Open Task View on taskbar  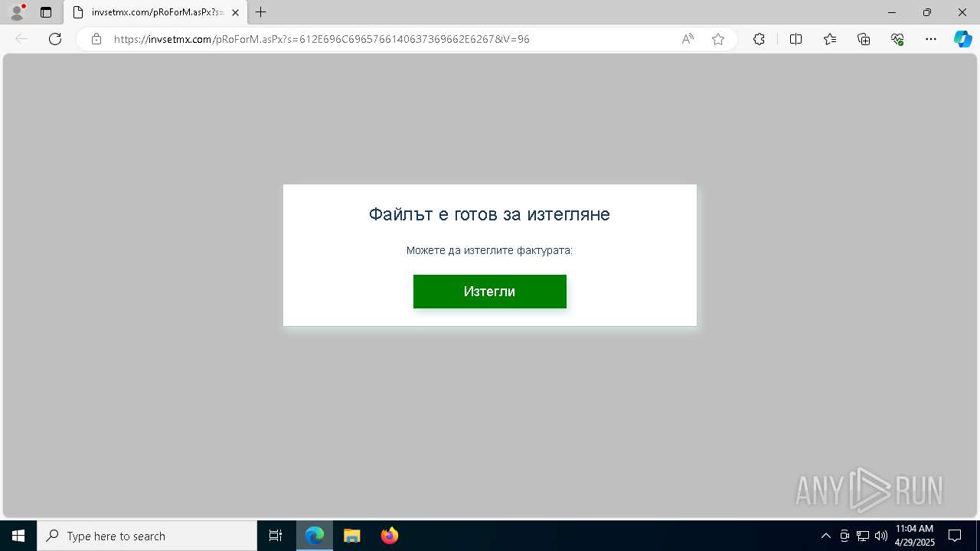point(276,536)
